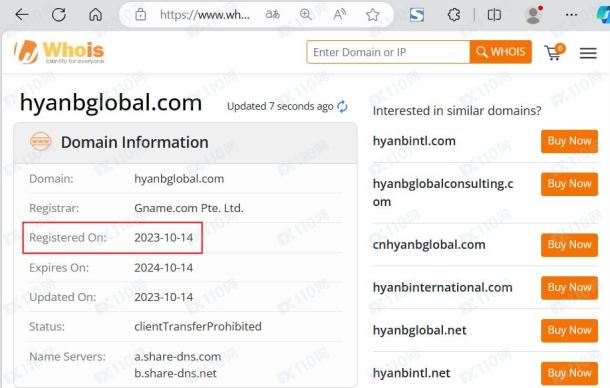Image resolution: width=610 pixels, height=388 pixels.
Task: Select the Expires On date 2024-10-14
Action: click(163, 268)
